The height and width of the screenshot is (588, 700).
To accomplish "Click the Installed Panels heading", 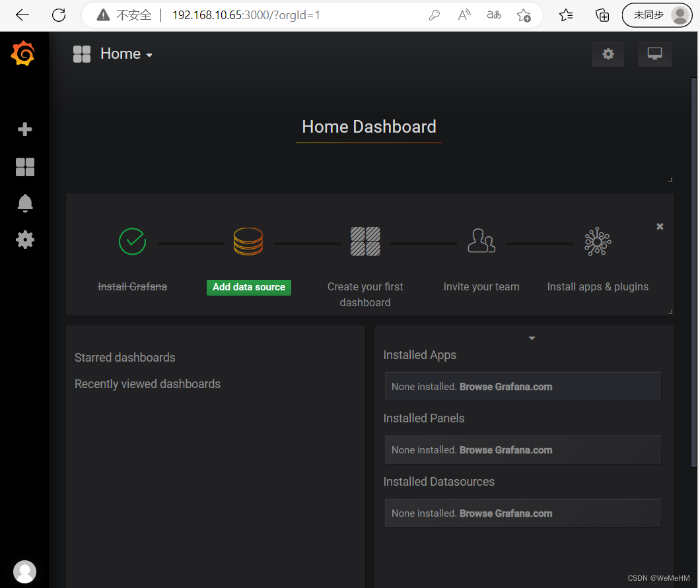I will tap(424, 418).
